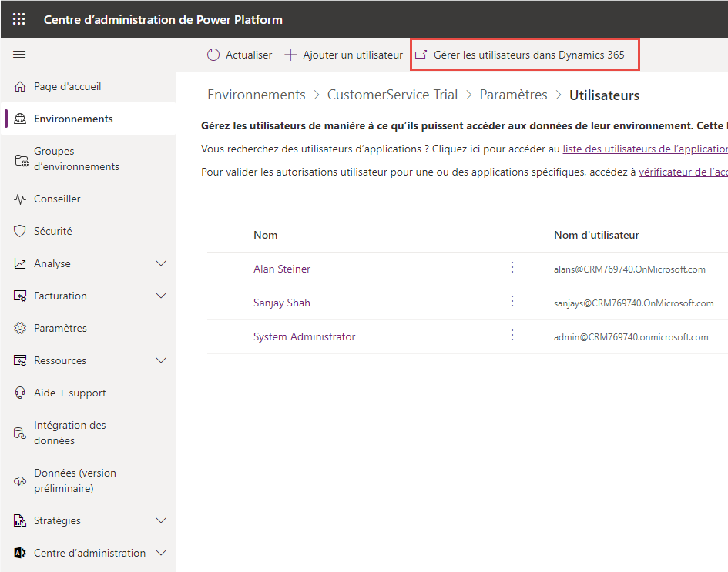This screenshot has width=728, height=572.
Task: Open Données (version préliminaire) label
Action: click(75, 480)
